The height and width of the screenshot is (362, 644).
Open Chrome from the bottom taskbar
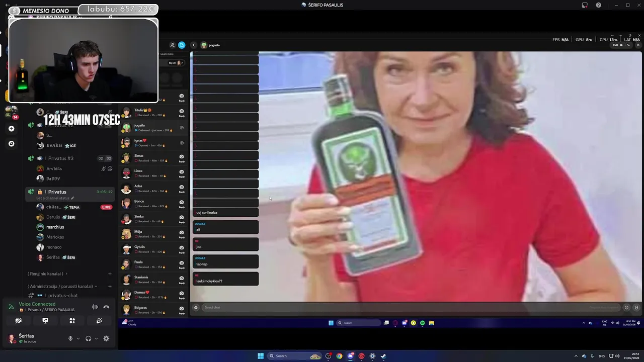[340, 356]
